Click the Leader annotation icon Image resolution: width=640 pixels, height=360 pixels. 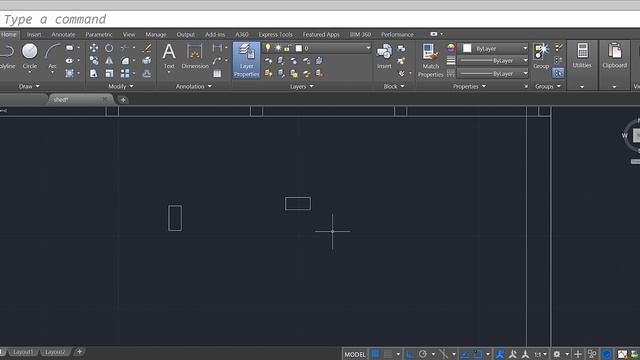pyautogui.click(x=217, y=61)
